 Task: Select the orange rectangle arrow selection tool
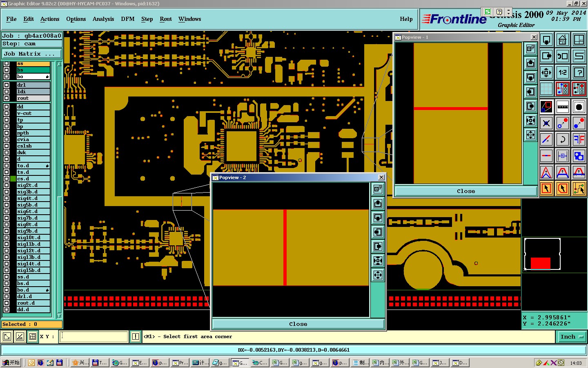click(546, 188)
